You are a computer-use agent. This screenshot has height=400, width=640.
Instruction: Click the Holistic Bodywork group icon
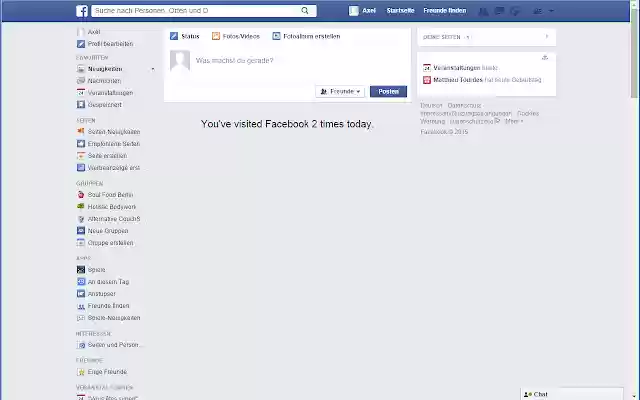[x=81, y=207]
